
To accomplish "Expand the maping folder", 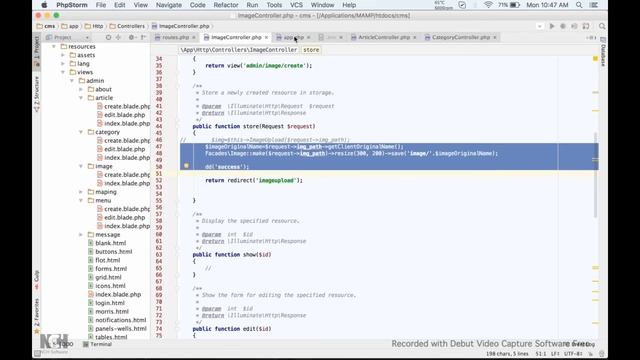I will click(x=81, y=192).
